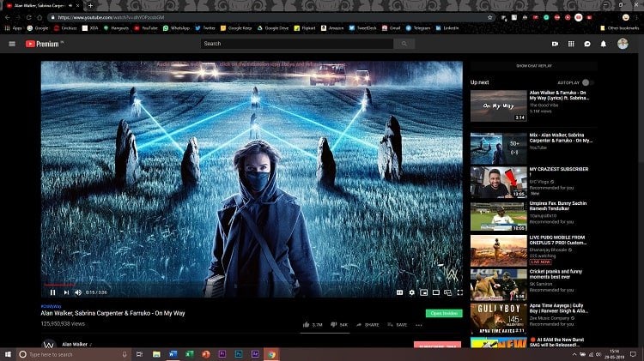
Task: Open the YouTube hamburger guide menu
Action: tap(12, 44)
